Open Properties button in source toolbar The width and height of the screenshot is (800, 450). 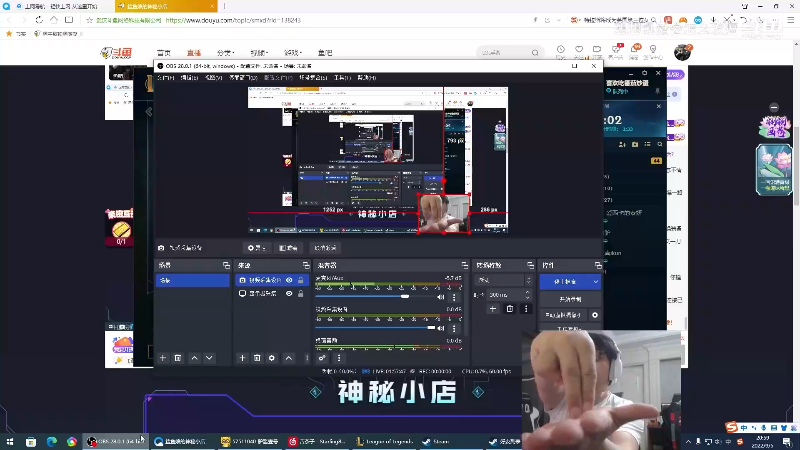[257, 248]
